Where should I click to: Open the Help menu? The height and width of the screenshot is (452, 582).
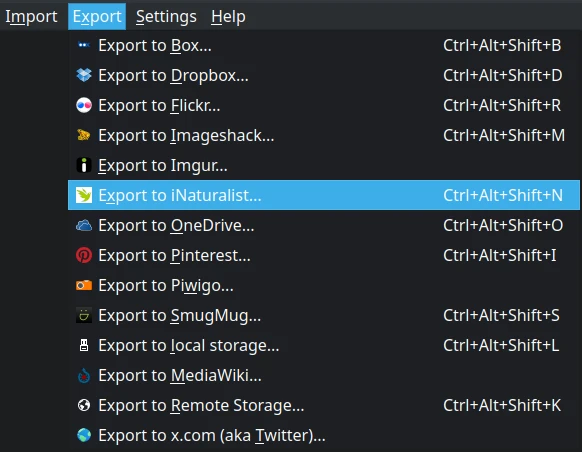coord(228,17)
